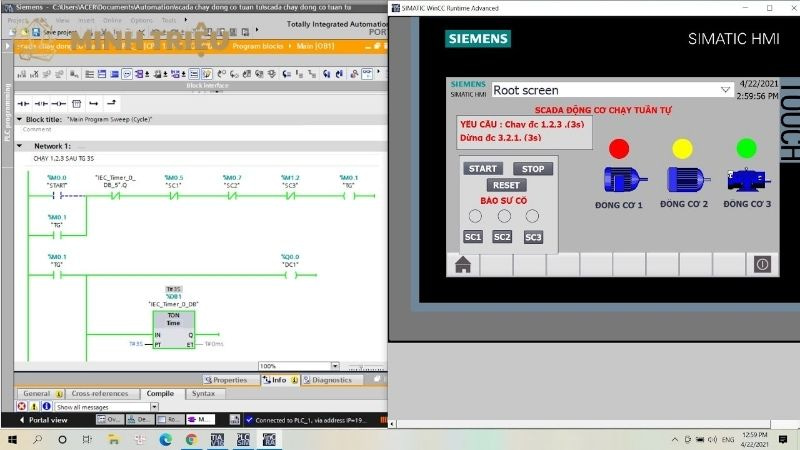The width and height of the screenshot is (800, 450).
Task: Toggle the errors filter icon in Compile
Action: coord(22,407)
